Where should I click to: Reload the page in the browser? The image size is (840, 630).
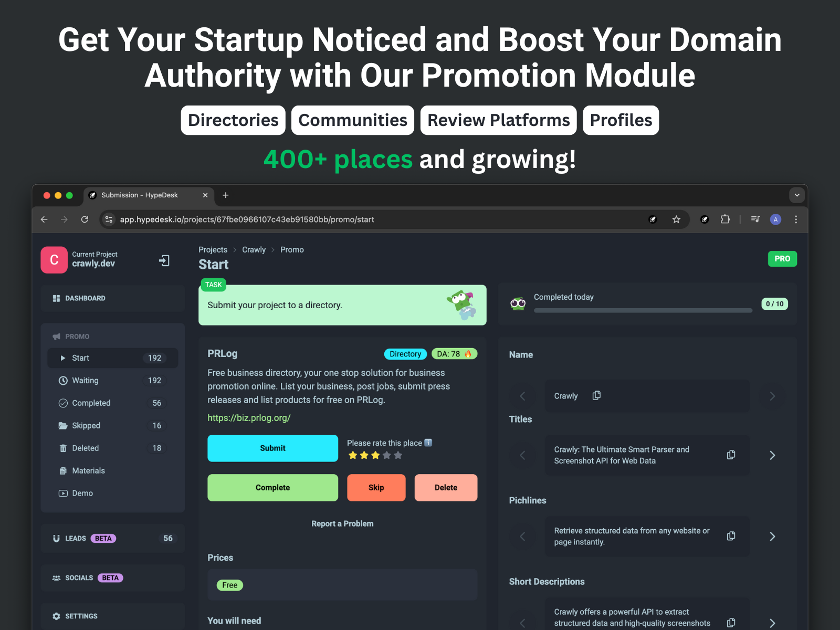click(85, 219)
